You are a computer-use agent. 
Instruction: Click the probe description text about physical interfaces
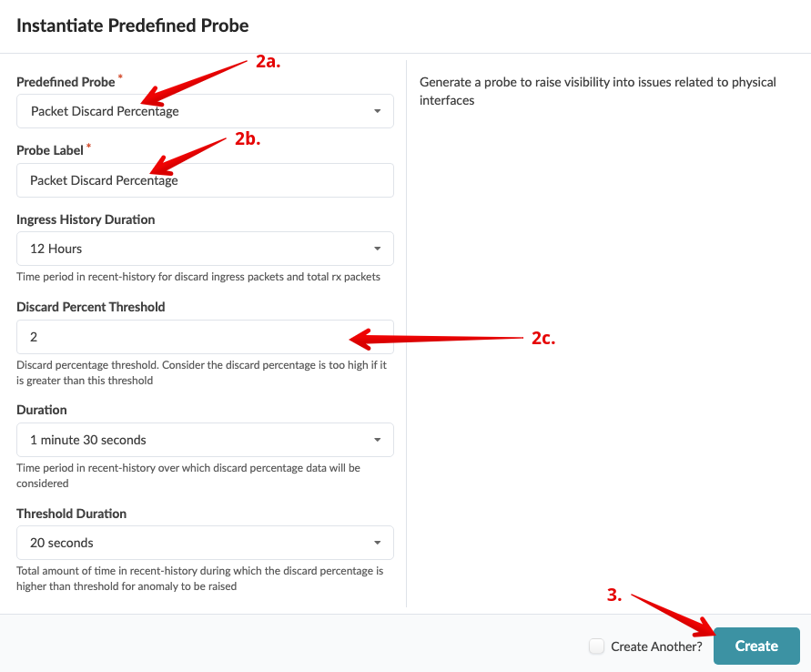coord(597,90)
